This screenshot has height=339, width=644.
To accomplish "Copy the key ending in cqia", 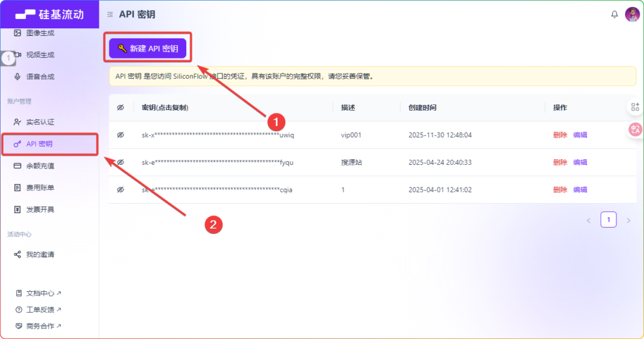I will point(217,189).
